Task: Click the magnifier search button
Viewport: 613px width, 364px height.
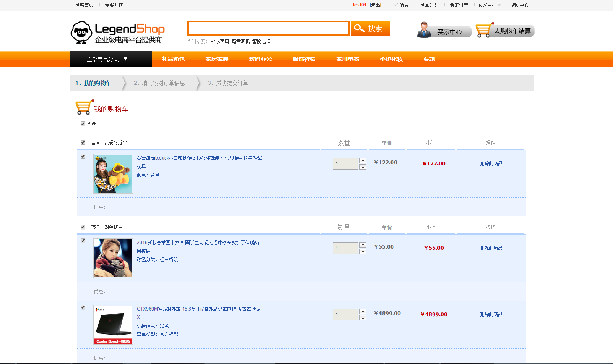Action: coord(370,28)
